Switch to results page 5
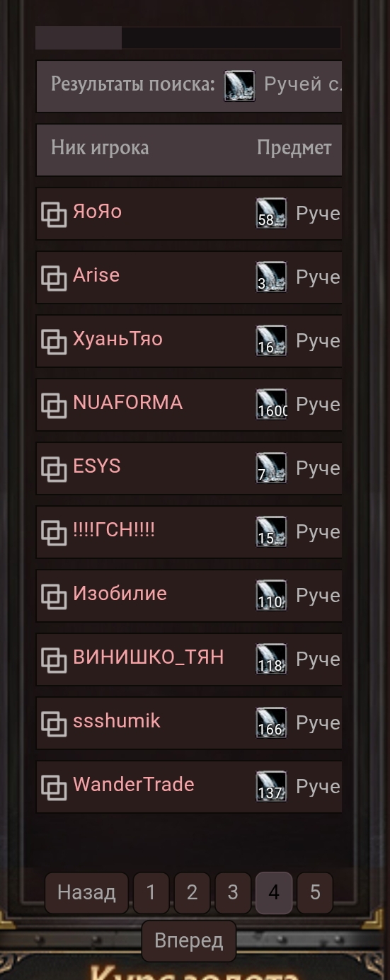This screenshot has width=390, height=980. pyautogui.click(x=315, y=893)
